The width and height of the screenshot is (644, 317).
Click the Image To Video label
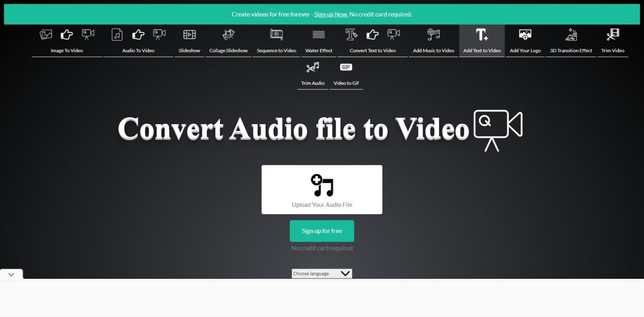[x=67, y=51]
